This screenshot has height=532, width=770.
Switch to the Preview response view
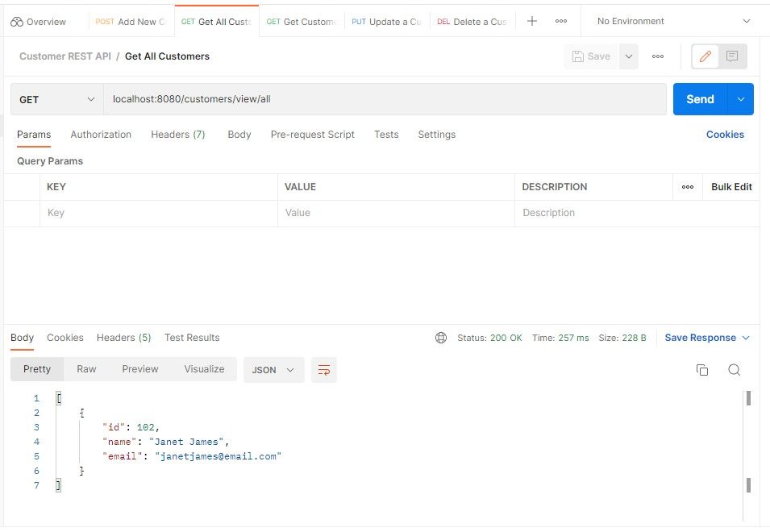click(139, 368)
